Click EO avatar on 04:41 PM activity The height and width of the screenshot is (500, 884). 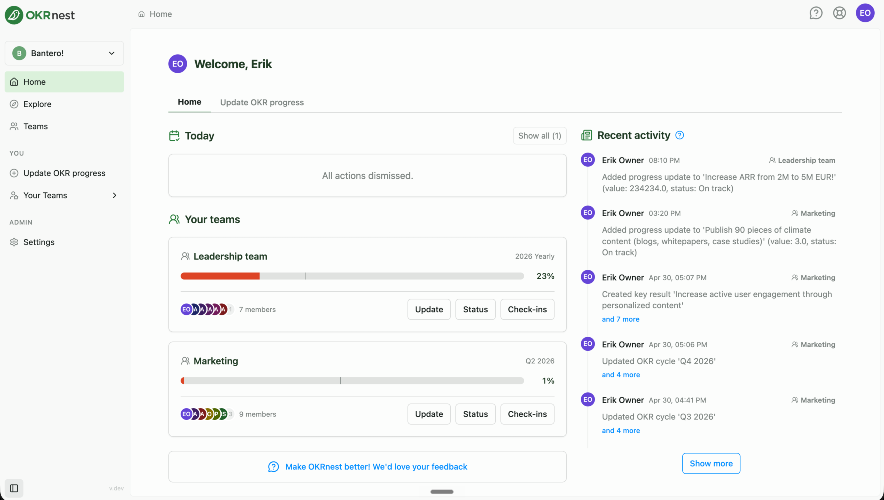(588, 400)
